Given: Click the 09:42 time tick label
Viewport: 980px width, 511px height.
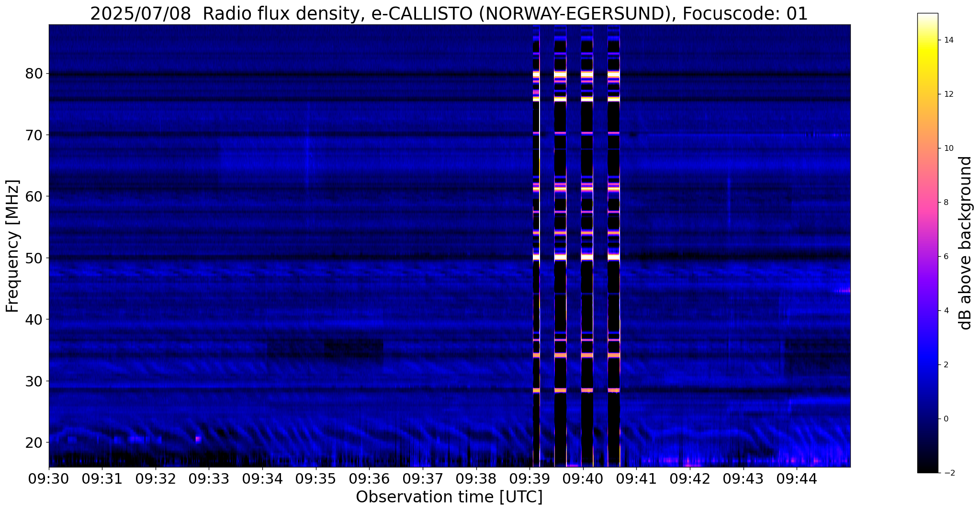Looking at the screenshot, I should pos(690,479).
